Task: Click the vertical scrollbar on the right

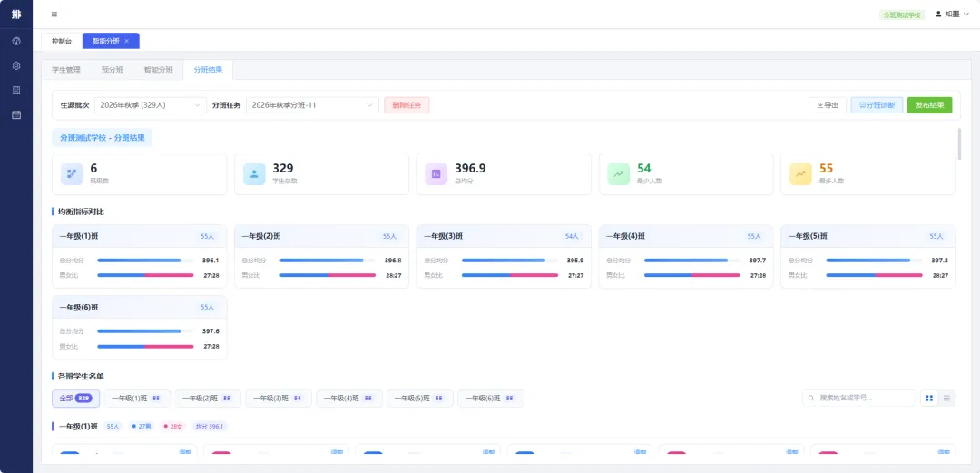Action: 959,144
